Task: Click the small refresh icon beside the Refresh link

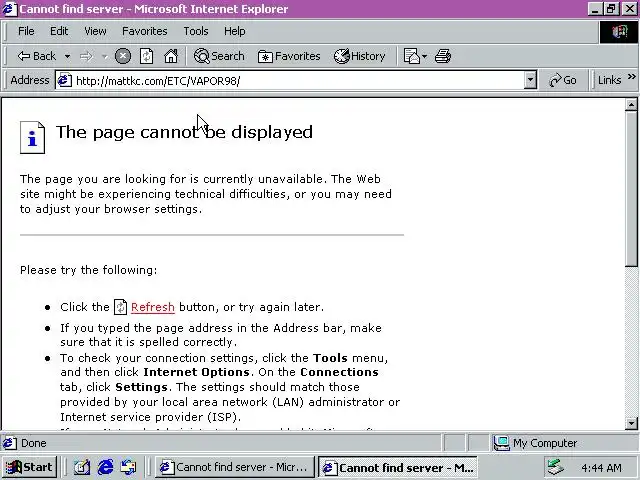Action: pyautogui.click(x=120, y=307)
